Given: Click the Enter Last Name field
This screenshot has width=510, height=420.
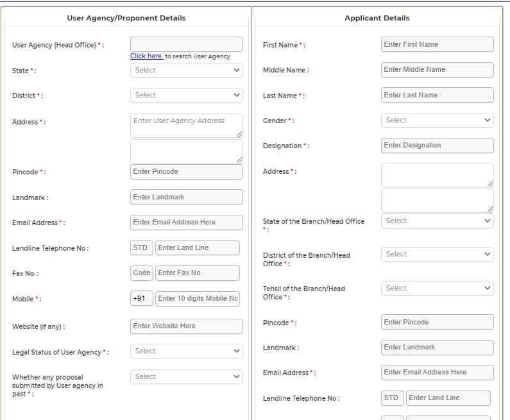Looking at the screenshot, I should (437, 95).
